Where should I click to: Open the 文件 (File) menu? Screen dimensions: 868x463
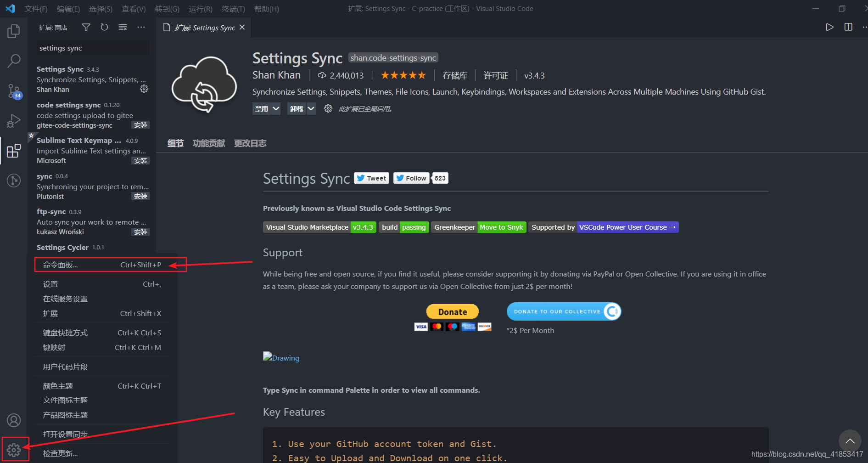point(36,9)
